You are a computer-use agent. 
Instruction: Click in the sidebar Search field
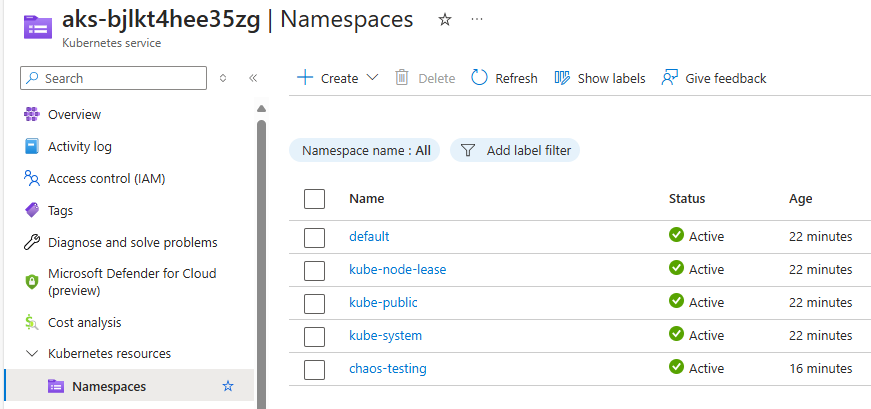pos(113,78)
